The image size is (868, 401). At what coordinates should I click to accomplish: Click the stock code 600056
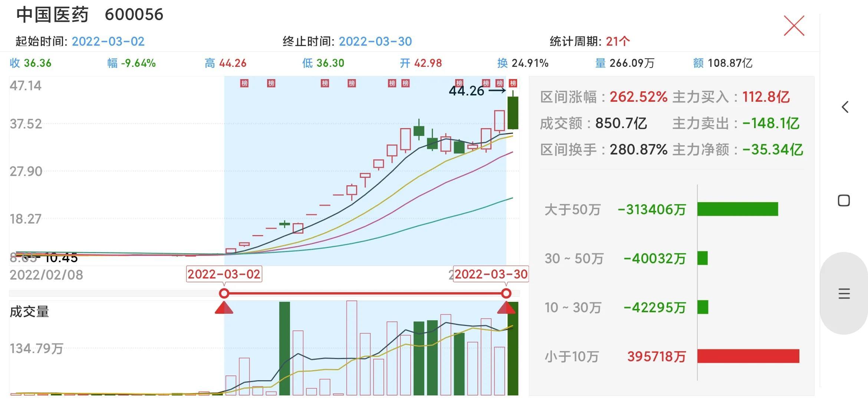[134, 15]
